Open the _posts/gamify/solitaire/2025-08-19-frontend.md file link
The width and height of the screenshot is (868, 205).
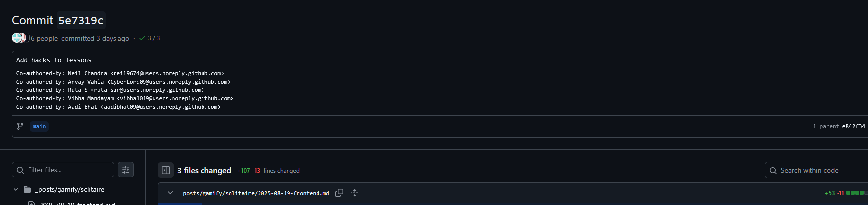pyautogui.click(x=255, y=193)
